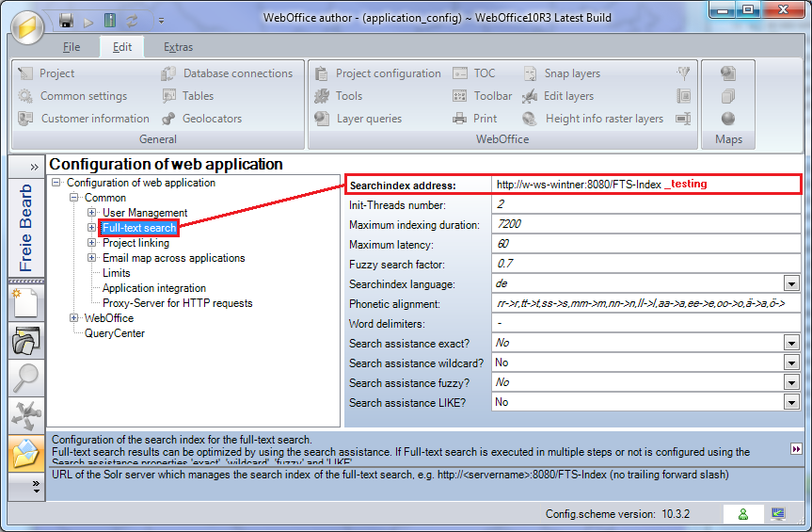Click the monitor status bar icon

coord(778,514)
